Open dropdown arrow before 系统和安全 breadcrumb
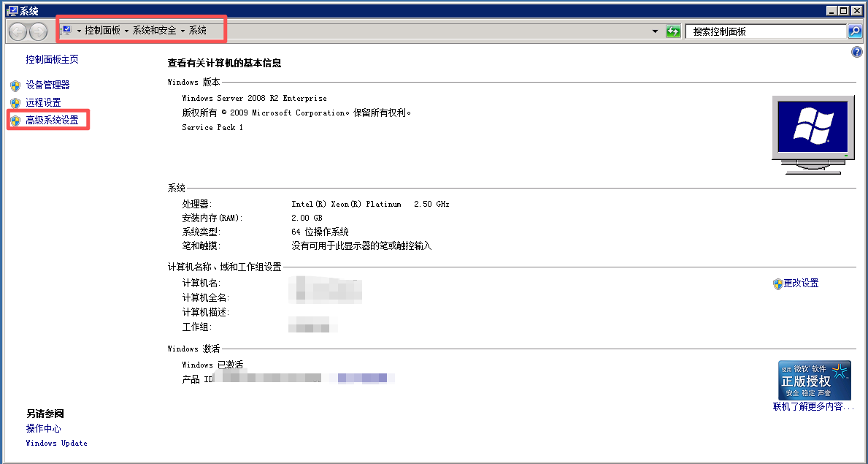 coord(126,31)
